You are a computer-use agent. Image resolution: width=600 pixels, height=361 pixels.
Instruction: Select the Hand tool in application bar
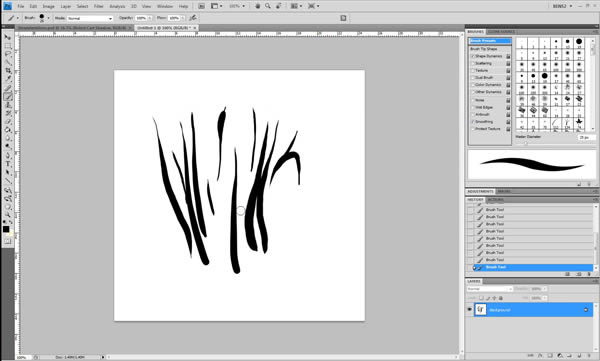pyautogui.click(x=258, y=6)
